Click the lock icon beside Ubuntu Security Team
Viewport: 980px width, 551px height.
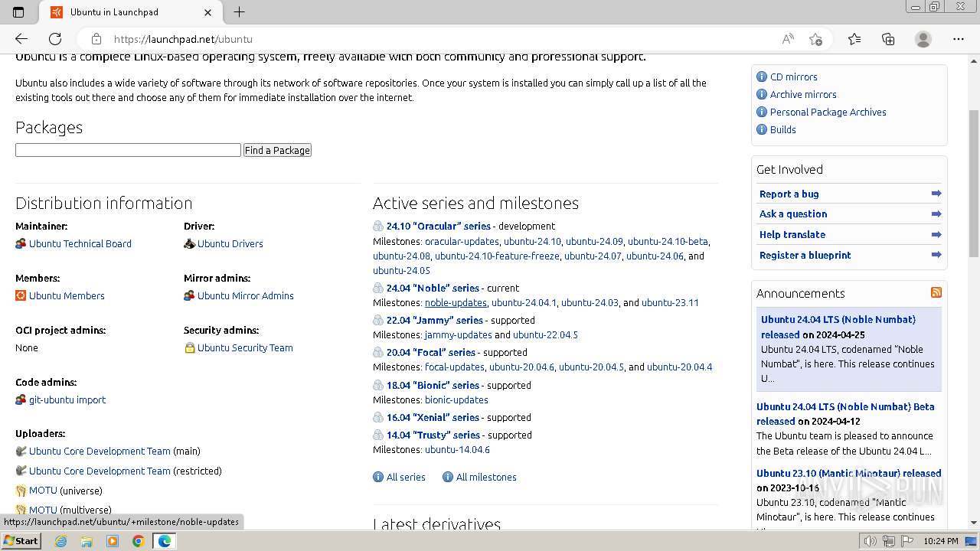click(189, 347)
